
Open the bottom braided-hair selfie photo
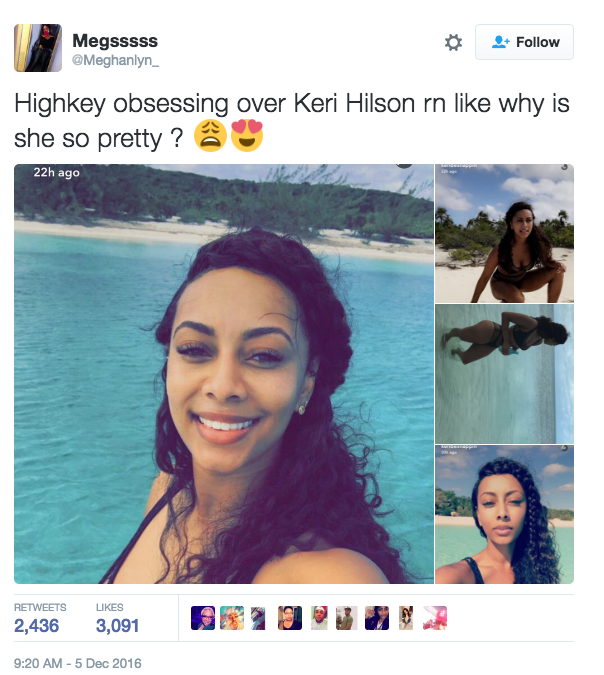(504, 514)
